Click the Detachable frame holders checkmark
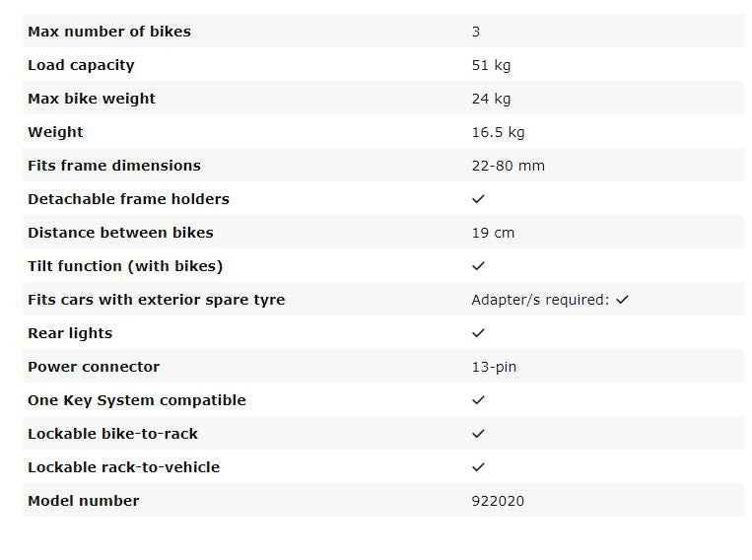Viewport: 752px width, 560px height. pos(478,199)
